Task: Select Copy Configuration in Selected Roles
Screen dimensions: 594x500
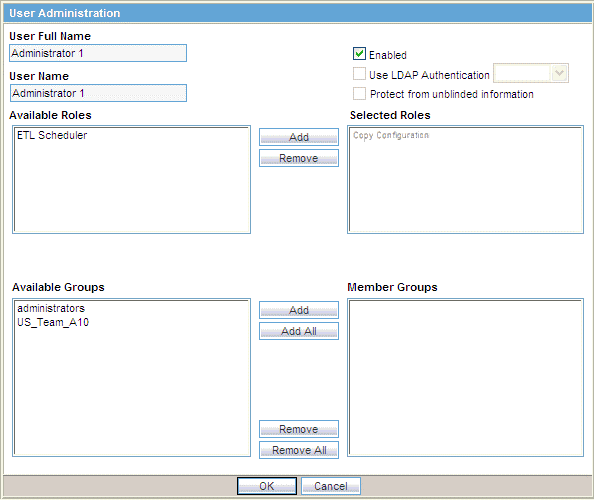Action: [x=391, y=135]
